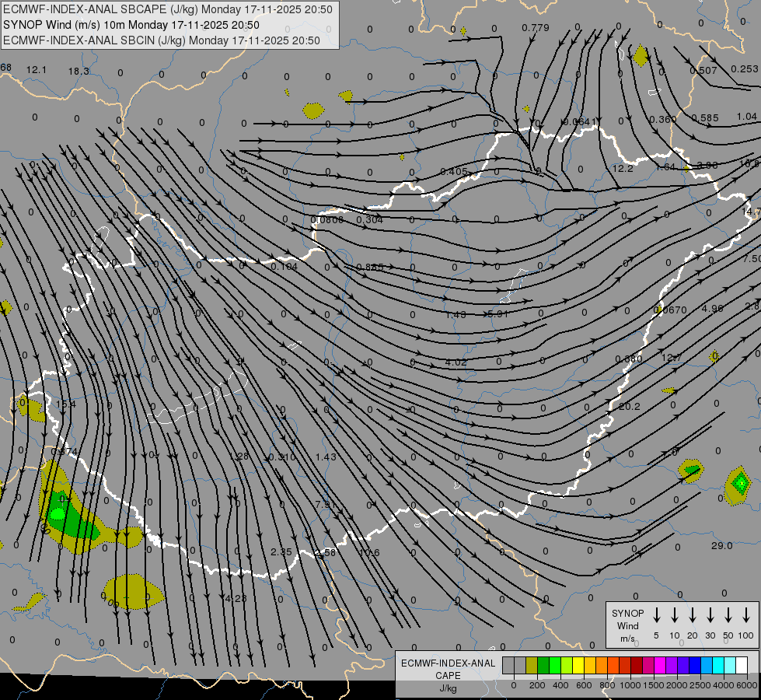Image resolution: width=761 pixels, height=700 pixels.
Task: Click the wind legend arrow labeled 100
Action: pyautogui.click(x=746, y=615)
